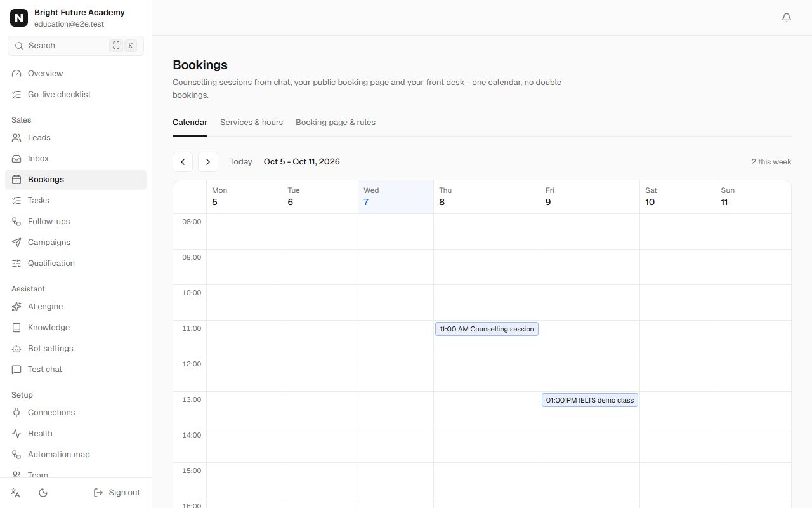Click the Oct 5 - Oct 11, 2026 date range
This screenshot has height=508, width=812.
click(302, 162)
